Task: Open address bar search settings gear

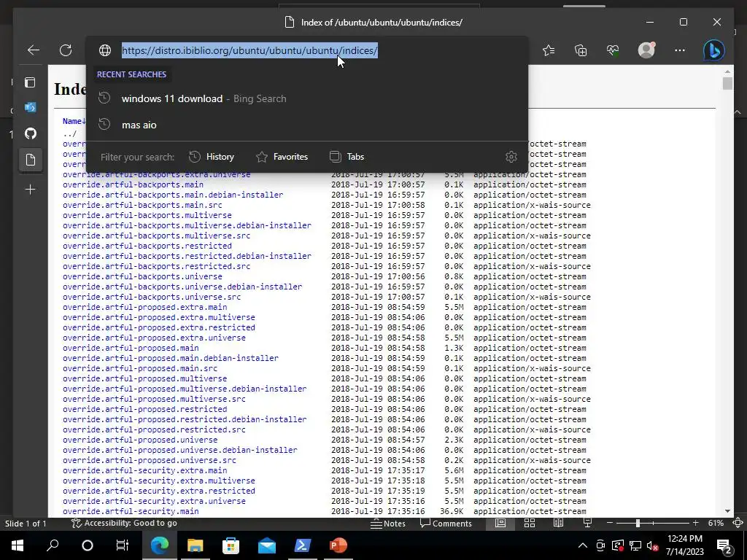Action: (x=511, y=157)
